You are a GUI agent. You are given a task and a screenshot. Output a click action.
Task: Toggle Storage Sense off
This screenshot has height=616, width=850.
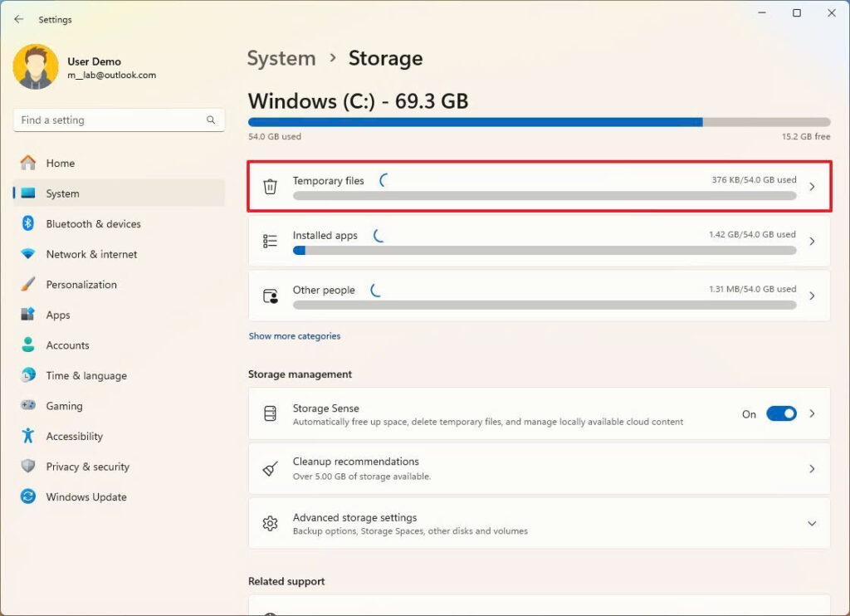tap(781, 413)
